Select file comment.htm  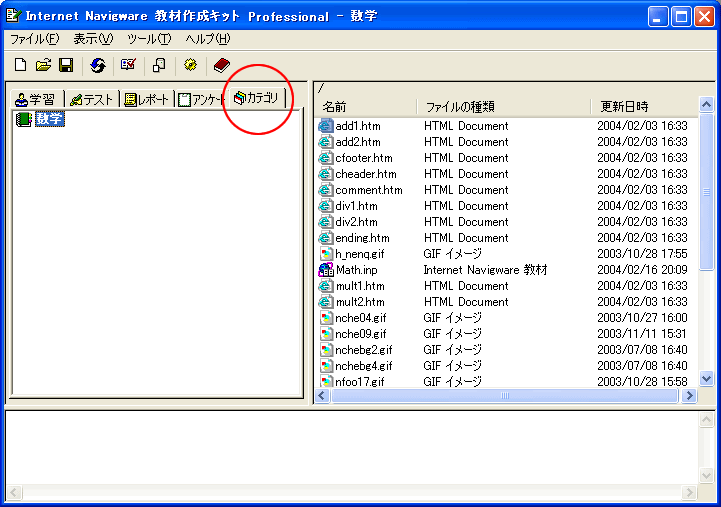[369, 190]
